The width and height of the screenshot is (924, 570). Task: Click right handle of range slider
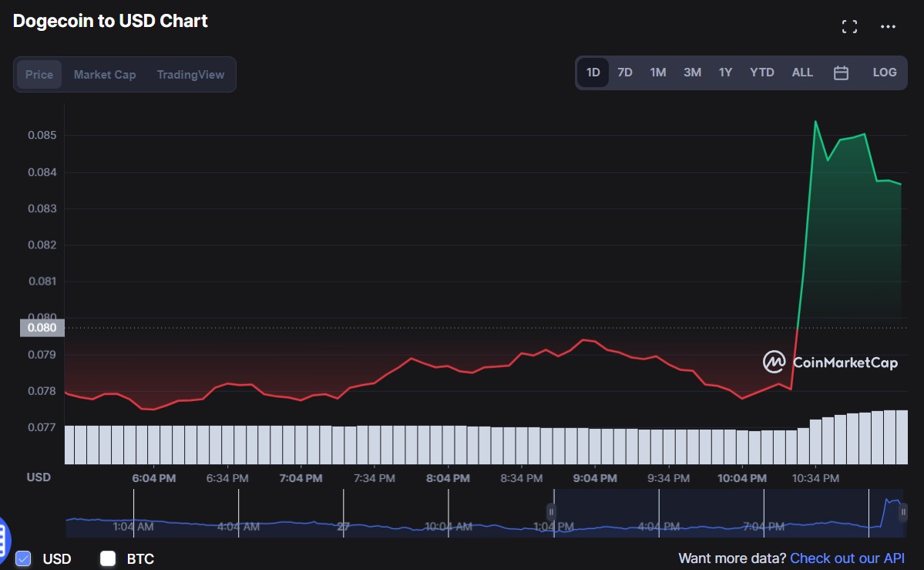tap(903, 511)
